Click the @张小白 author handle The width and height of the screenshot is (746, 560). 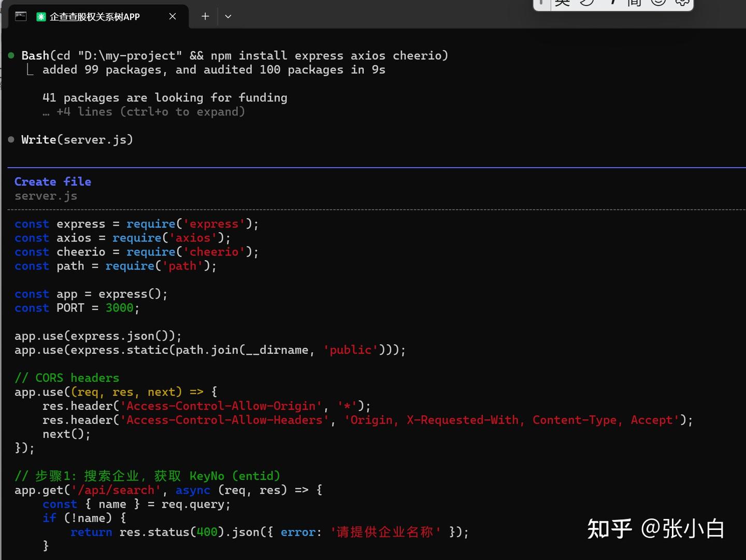click(683, 529)
